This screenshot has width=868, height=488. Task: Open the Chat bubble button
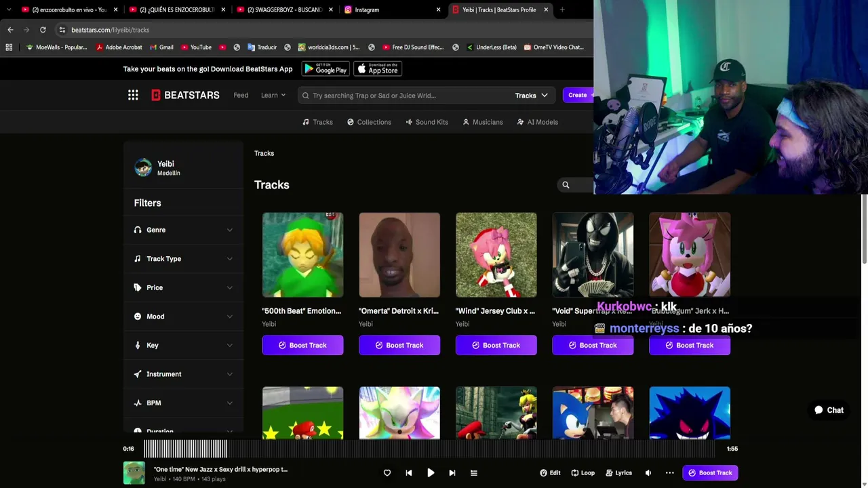coord(829,410)
